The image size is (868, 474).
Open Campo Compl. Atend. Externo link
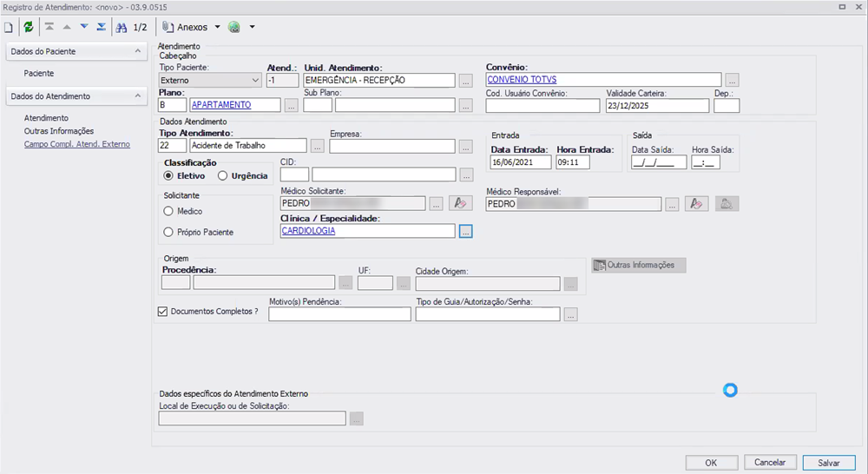coord(77,144)
